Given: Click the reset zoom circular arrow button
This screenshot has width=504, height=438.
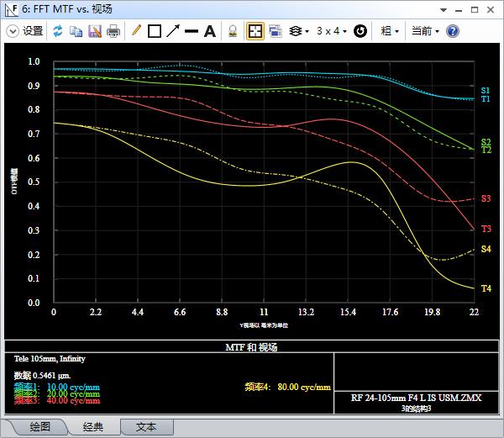Looking at the screenshot, I should 360,31.
